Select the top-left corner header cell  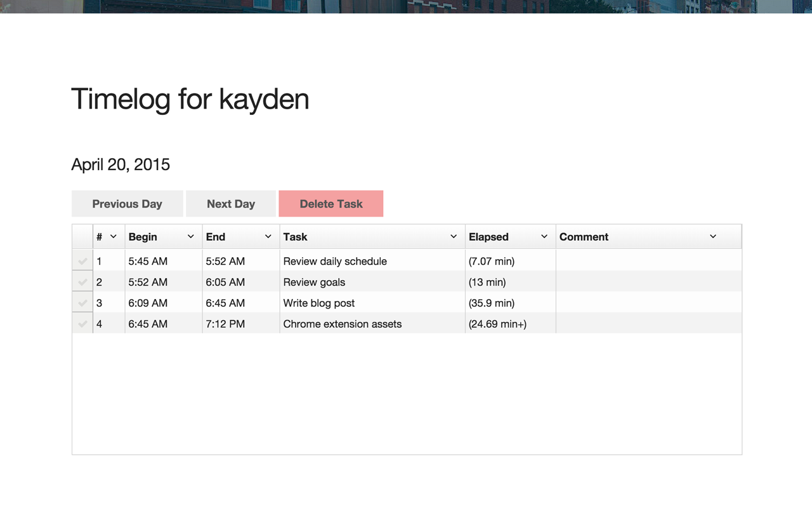click(82, 237)
